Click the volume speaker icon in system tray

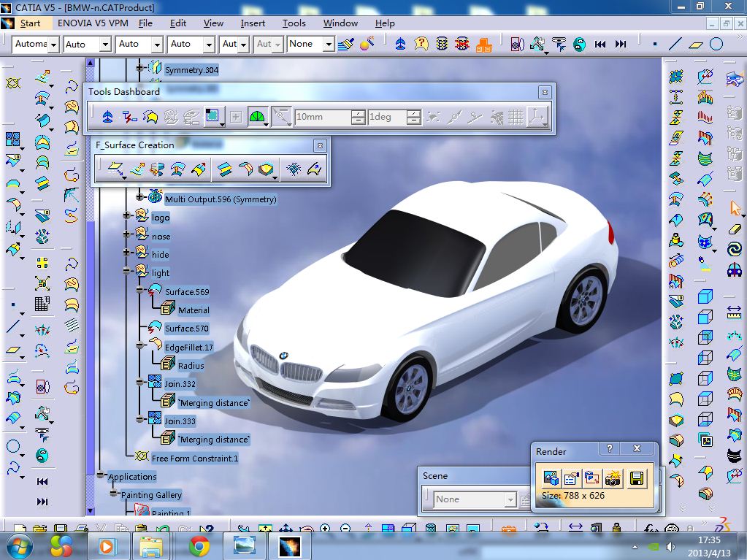(x=670, y=546)
